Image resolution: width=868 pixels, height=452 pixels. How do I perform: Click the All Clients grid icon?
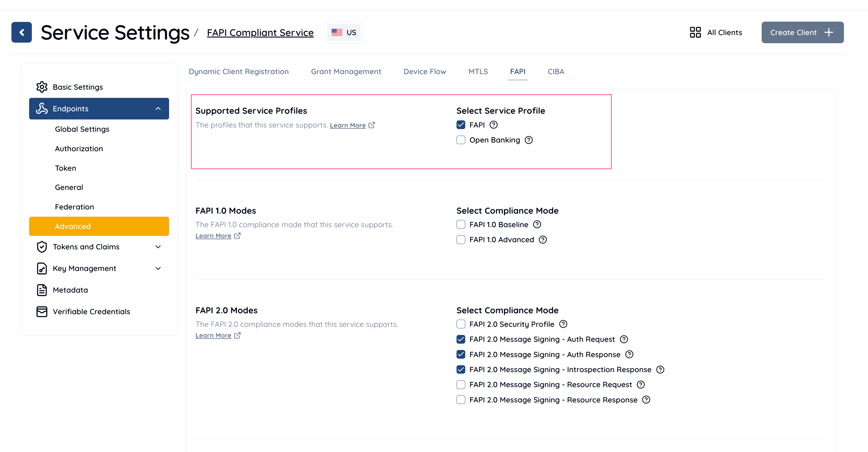coord(695,32)
